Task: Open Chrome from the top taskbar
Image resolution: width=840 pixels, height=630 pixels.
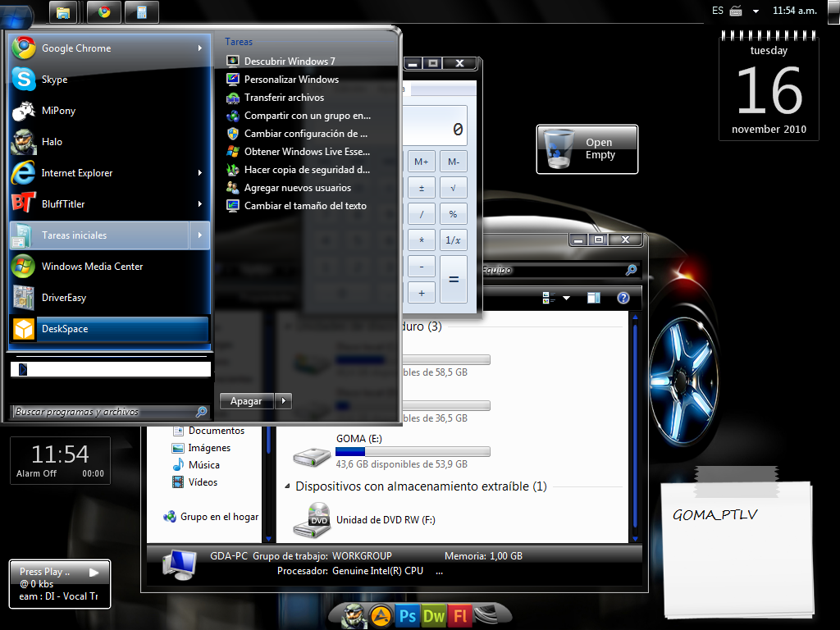Action: point(104,11)
